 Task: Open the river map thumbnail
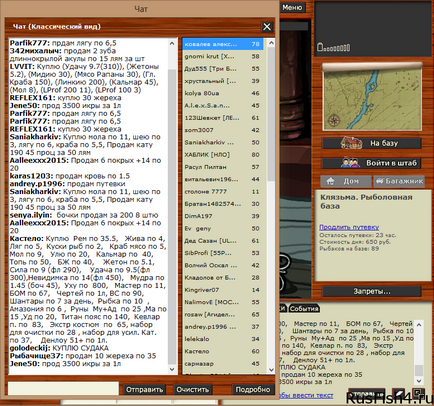pyautogui.click(x=372, y=97)
